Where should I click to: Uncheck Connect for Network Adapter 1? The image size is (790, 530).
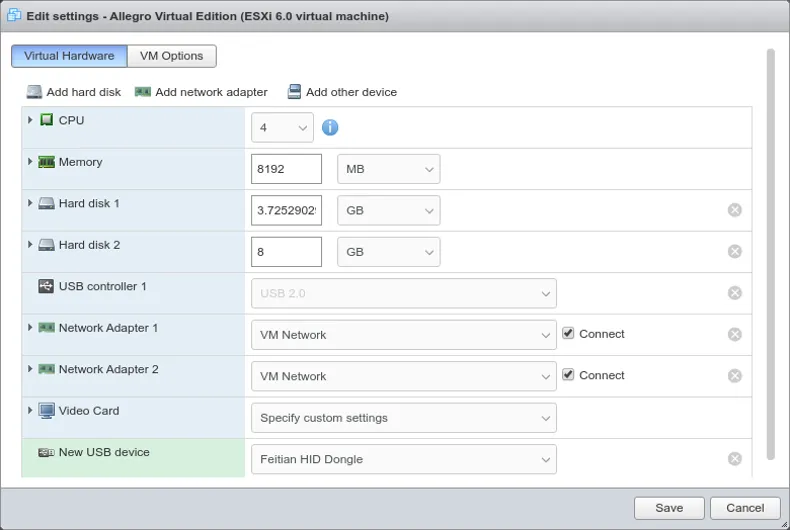(x=568, y=334)
